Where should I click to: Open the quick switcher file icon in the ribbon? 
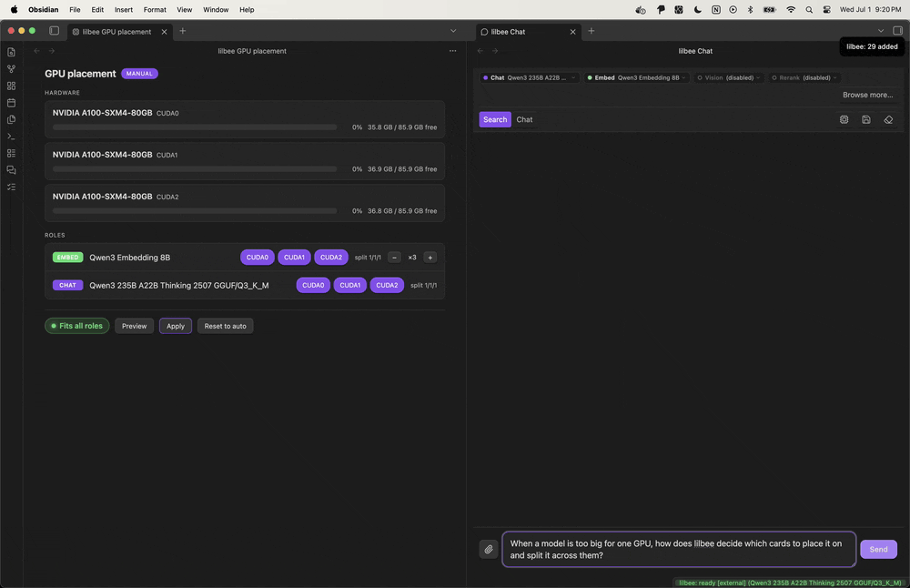coord(11,52)
